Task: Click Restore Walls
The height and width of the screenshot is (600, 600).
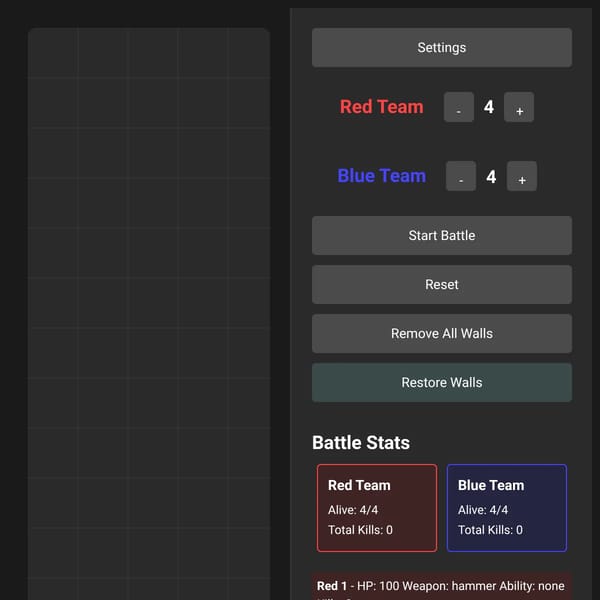Action: tap(442, 383)
